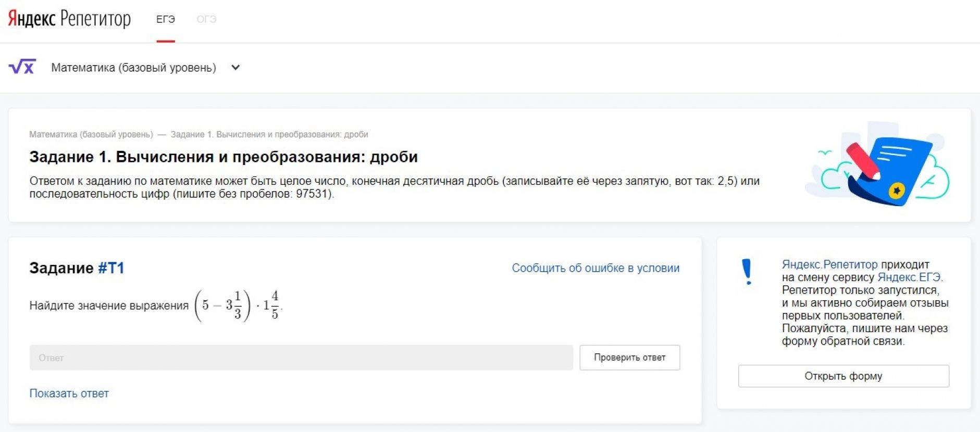The width and height of the screenshot is (980, 432).
Task: Click the text Найдите значение выражения
Action: [109, 306]
